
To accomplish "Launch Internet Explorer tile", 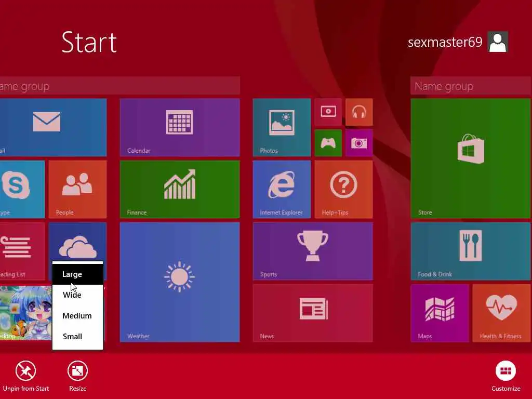I will (x=282, y=189).
